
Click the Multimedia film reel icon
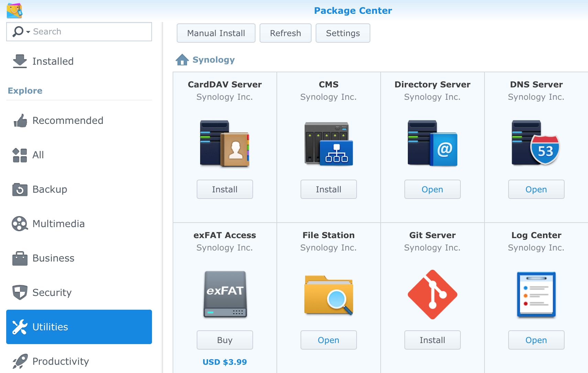click(x=20, y=224)
